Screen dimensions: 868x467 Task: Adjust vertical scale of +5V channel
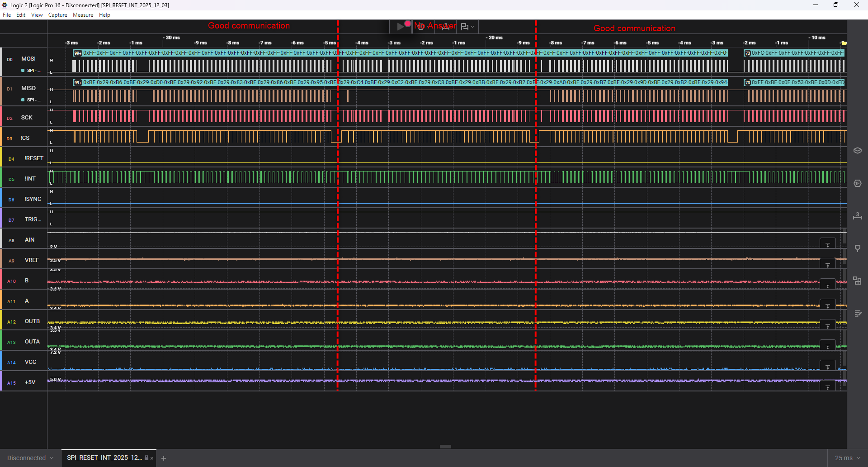[x=828, y=386]
